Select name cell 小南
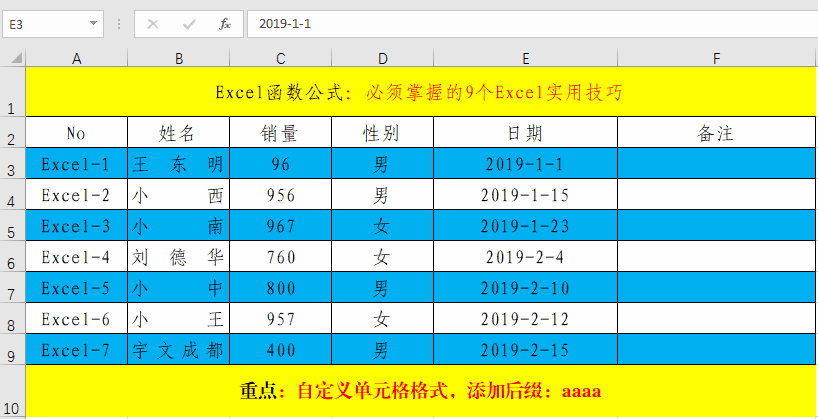This screenshot has height=419, width=818. (178, 225)
